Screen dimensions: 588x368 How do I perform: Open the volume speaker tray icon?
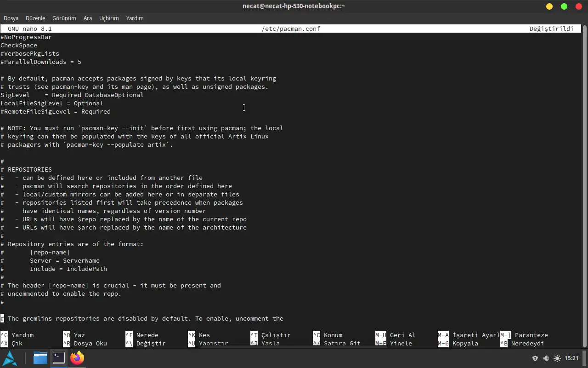pos(546,358)
